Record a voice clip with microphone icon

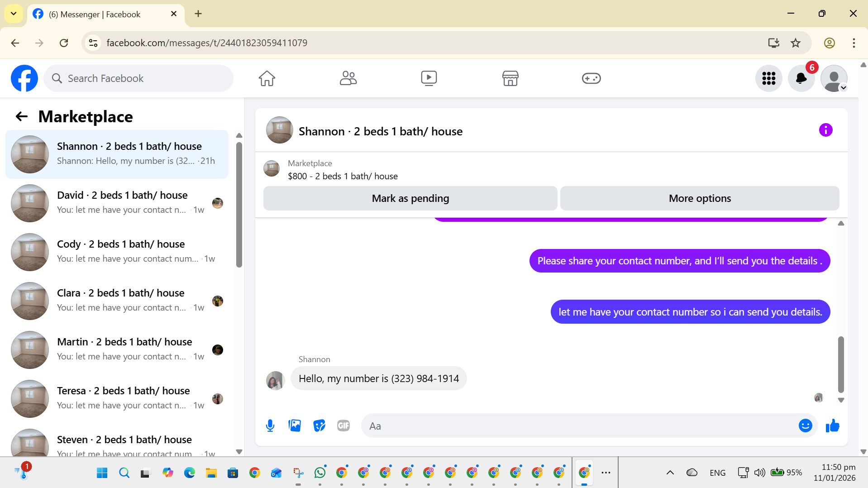[270, 426]
